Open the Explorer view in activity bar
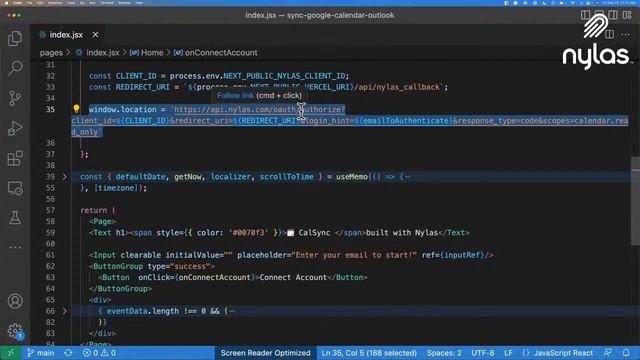The height and width of the screenshot is (360, 640). tap(15, 38)
